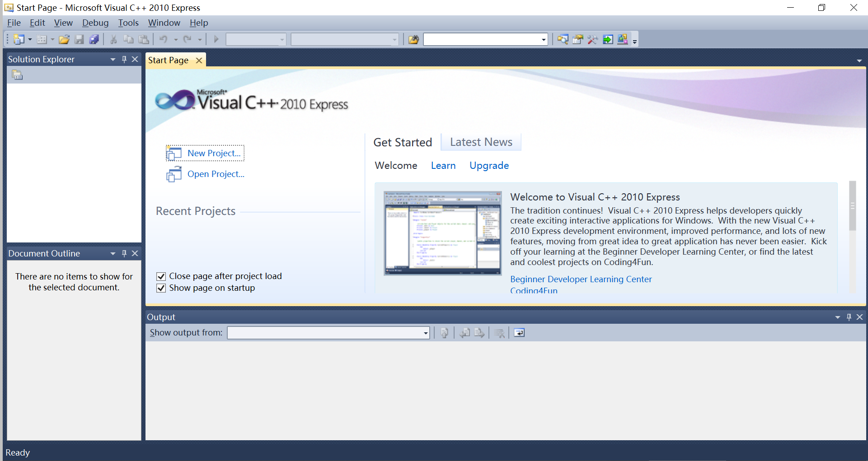The width and height of the screenshot is (868, 461).
Task: Click the Visual C++ IDE screenshot thumbnail
Action: [443, 233]
